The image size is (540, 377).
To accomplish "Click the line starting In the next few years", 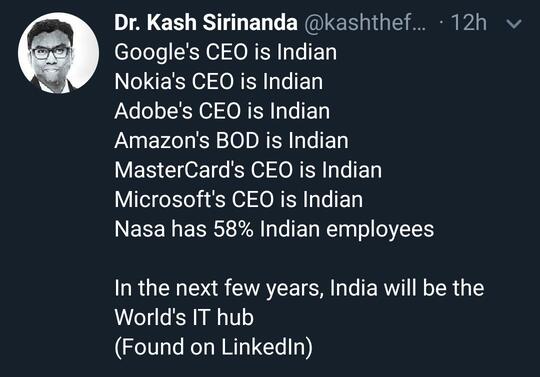I will 299,288.
